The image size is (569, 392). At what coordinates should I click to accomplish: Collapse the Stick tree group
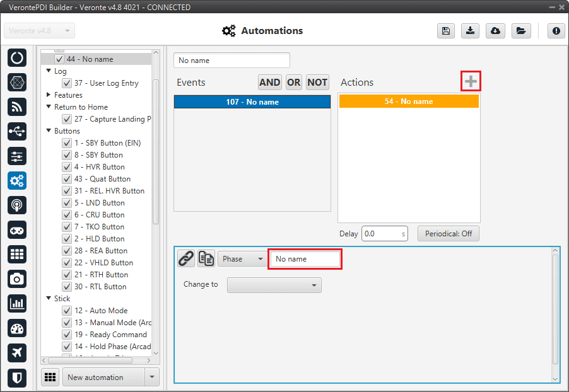(x=49, y=298)
